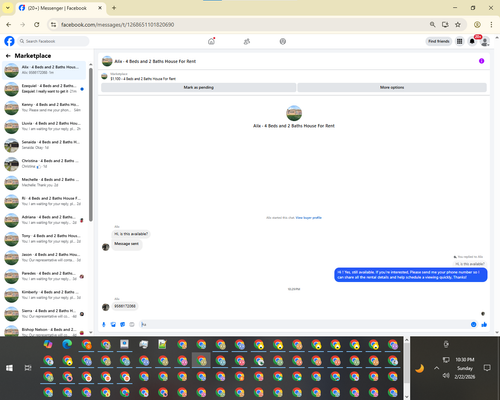This screenshot has width=500, height=400.
Task: Click the voice clip microphone icon
Action: click(x=104, y=324)
